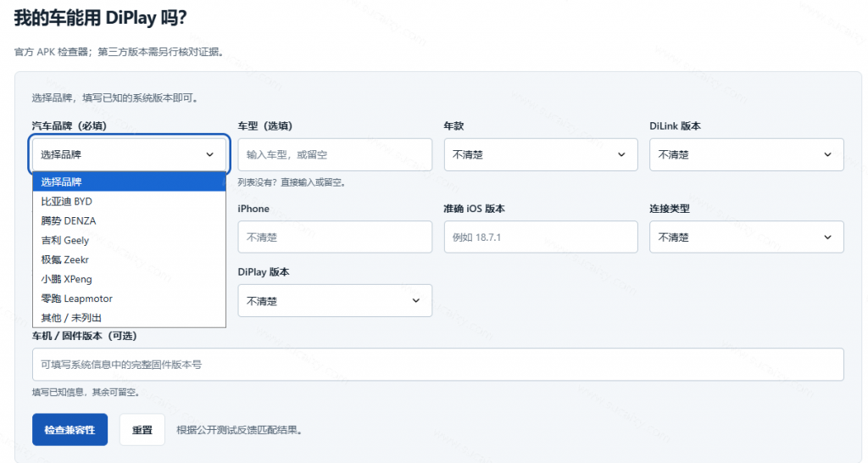Choose 极氪 Zeekr from brand list
This screenshot has height=463, width=868.
129,259
